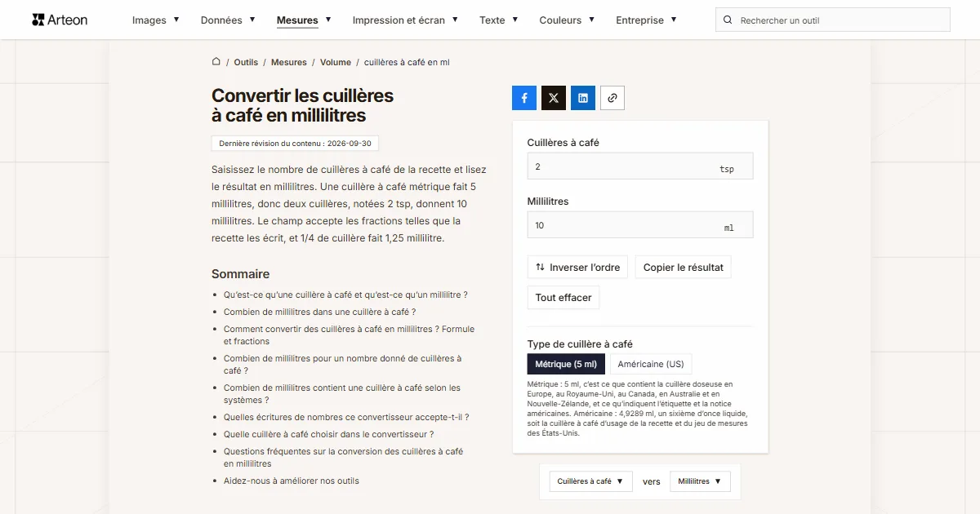
Task: Open the Images menu
Action: pyautogui.click(x=156, y=20)
